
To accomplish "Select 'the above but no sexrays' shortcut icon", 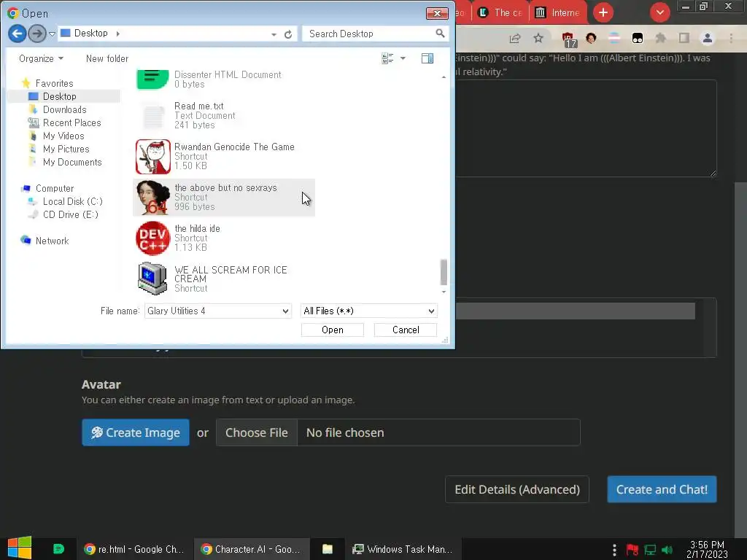I will (x=153, y=198).
